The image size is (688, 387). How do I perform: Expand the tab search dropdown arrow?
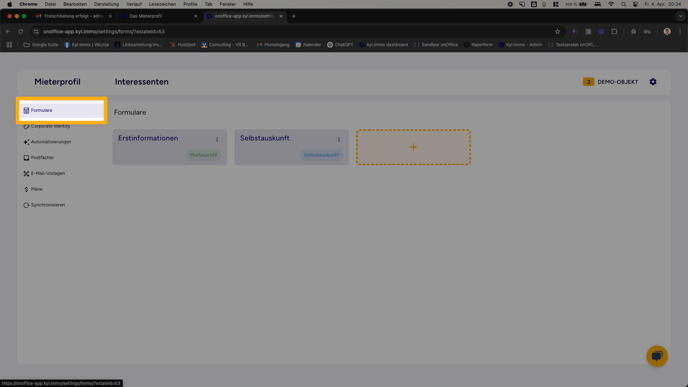click(x=680, y=16)
